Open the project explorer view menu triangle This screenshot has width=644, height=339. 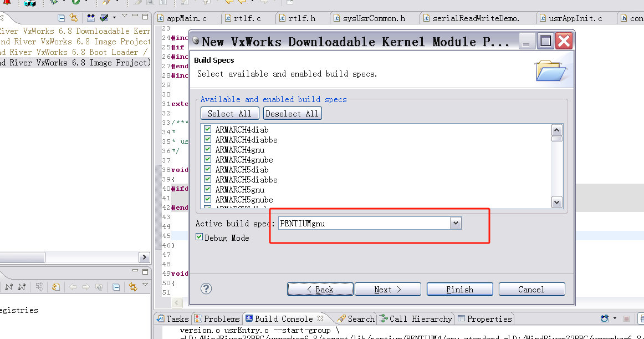tap(125, 16)
